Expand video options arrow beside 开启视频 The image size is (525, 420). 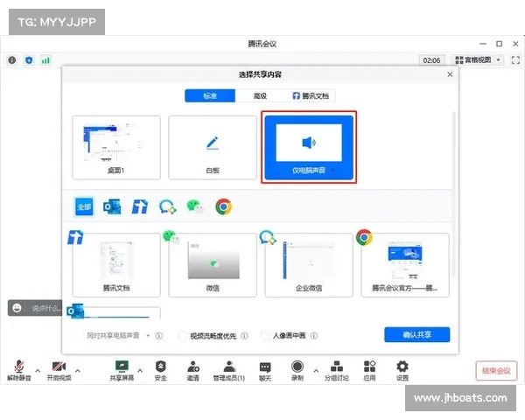[x=78, y=371]
